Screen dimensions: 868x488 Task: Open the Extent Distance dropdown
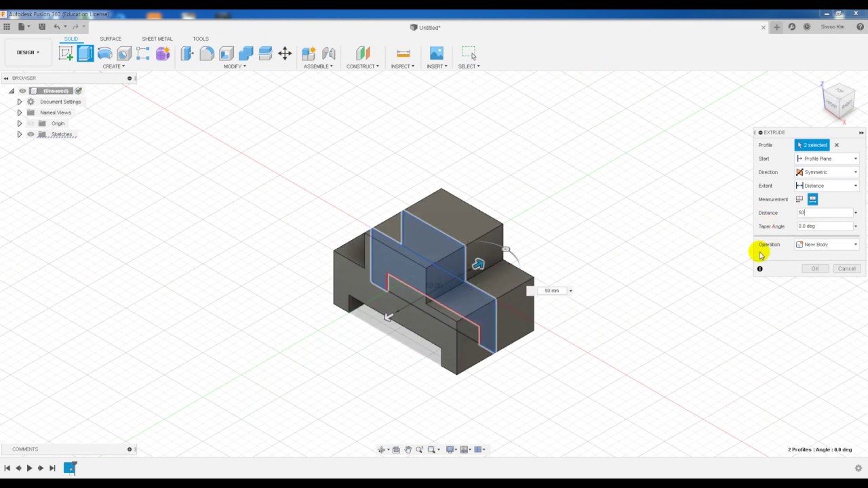(x=827, y=186)
